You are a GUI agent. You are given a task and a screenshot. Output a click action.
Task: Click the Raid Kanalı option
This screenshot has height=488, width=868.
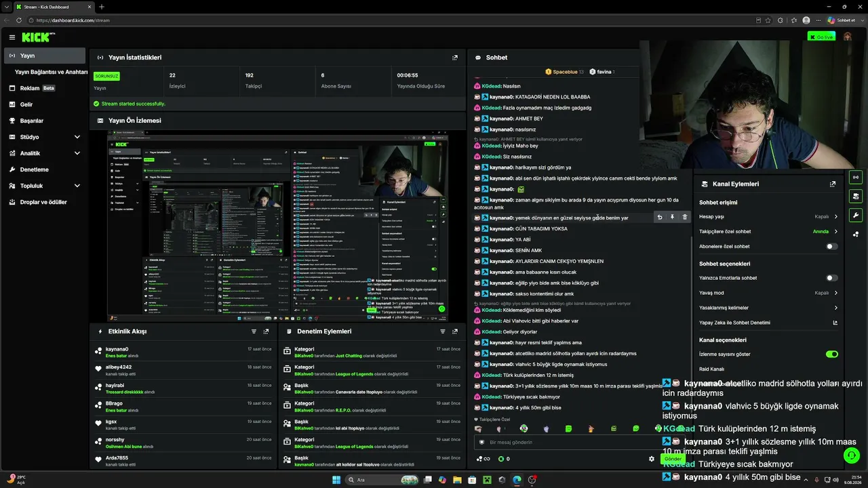pyautogui.click(x=712, y=369)
